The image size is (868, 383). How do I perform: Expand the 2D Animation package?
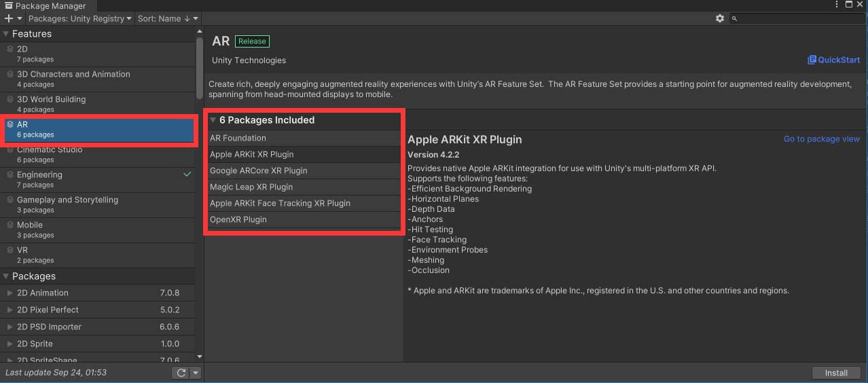point(10,293)
